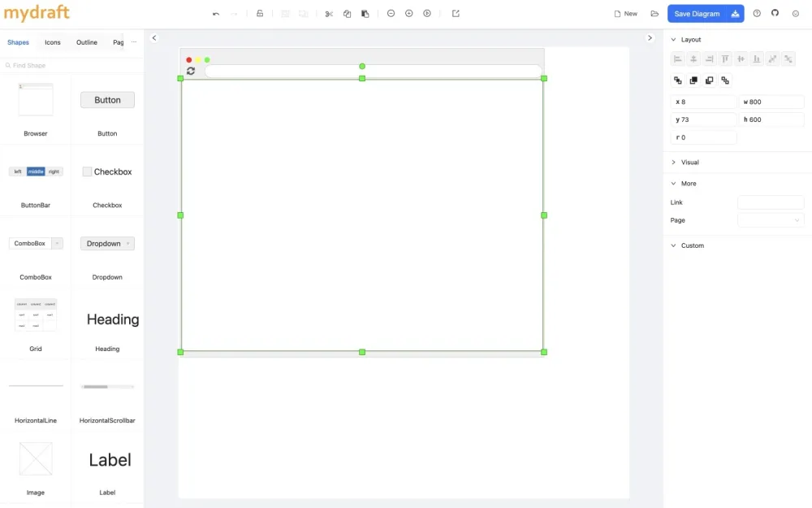Click the Zoom In icon

coord(408,13)
